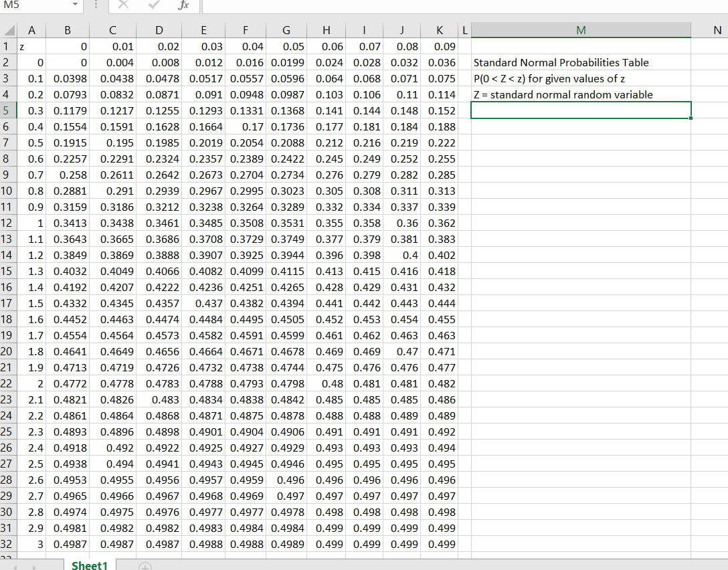Select the cell showing 0.4772

[67, 383]
